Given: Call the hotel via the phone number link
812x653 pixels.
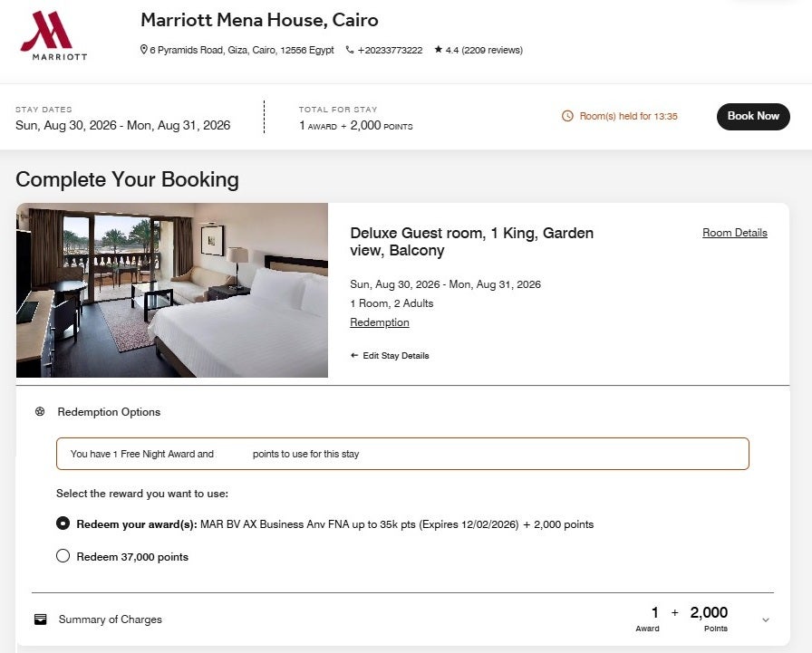Looking at the screenshot, I should [x=389, y=51].
